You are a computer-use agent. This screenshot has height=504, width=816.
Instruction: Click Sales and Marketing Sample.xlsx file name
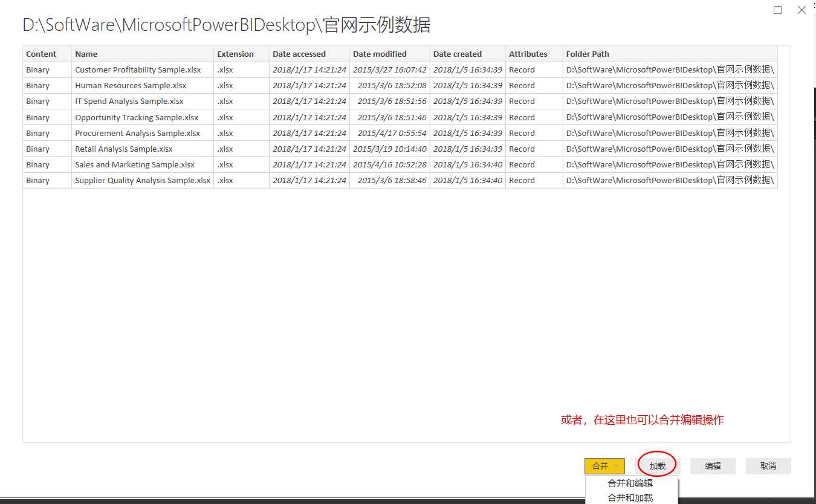[x=135, y=164]
